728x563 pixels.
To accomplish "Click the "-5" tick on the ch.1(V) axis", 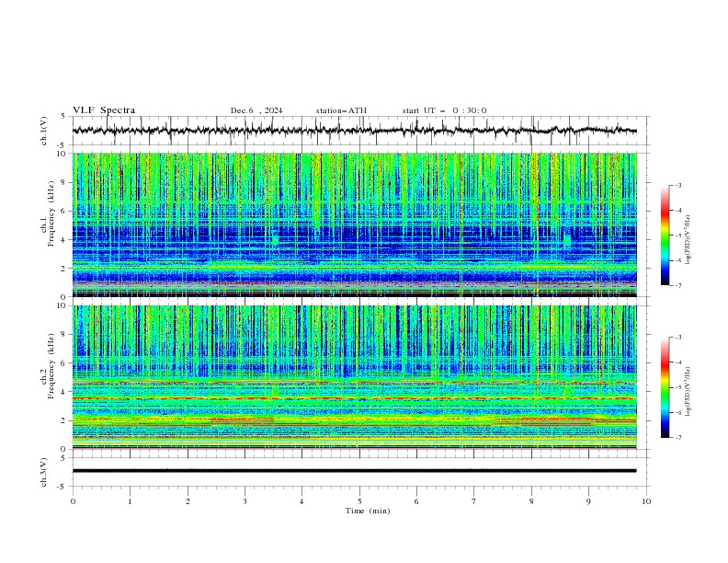I will (62, 145).
